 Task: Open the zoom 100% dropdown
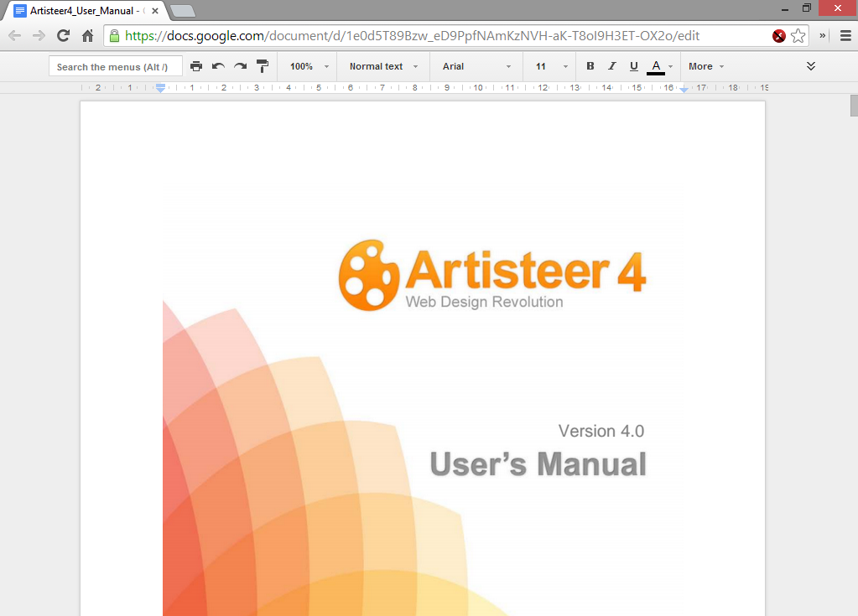pyautogui.click(x=309, y=66)
